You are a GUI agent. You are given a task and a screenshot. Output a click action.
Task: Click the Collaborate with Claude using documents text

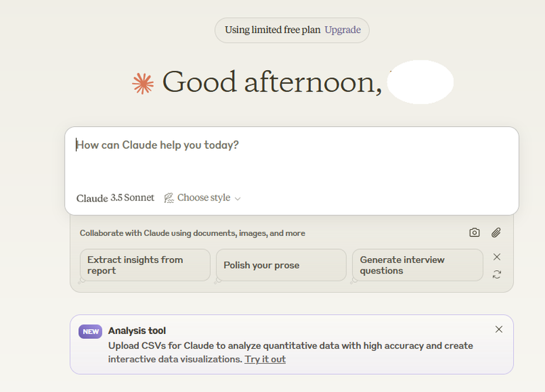[x=192, y=233]
